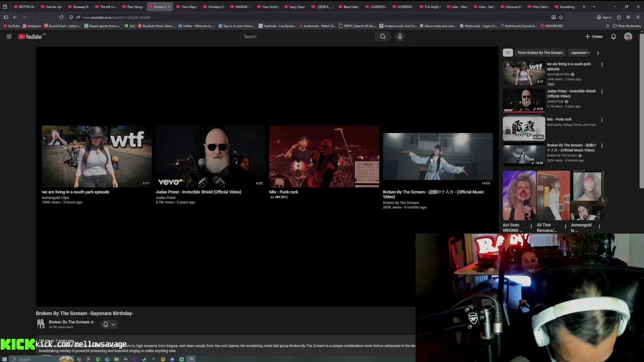Viewport: 644px width, 362px height.
Task: Go to the YouTube home logo
Action: coord(30,37)
